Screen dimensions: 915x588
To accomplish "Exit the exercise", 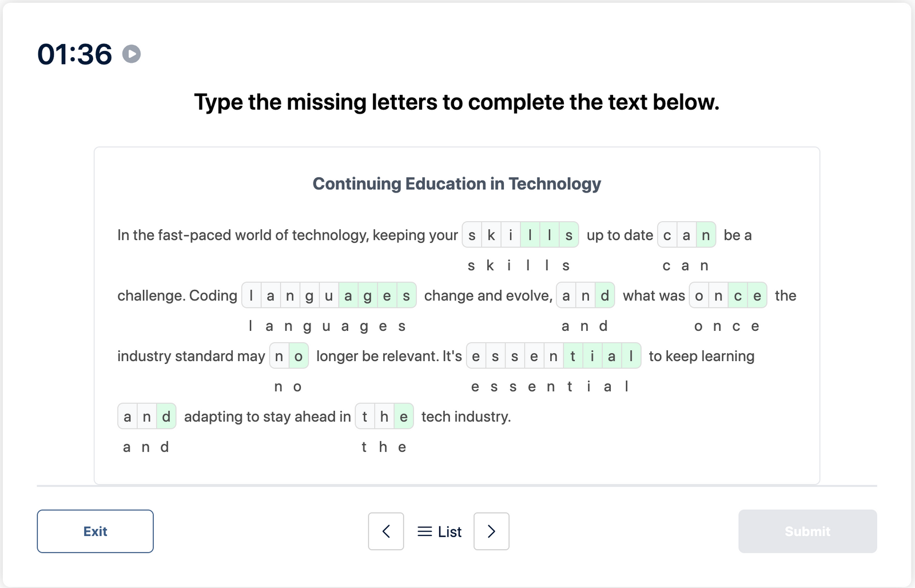I will click(95, 531).
